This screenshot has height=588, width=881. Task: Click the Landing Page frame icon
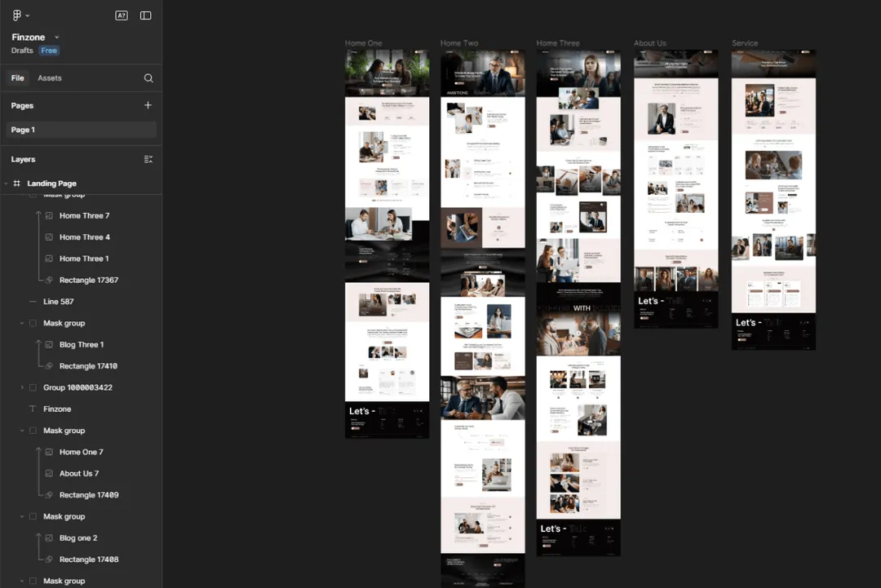pyautogui.click(x=17, y=183)
